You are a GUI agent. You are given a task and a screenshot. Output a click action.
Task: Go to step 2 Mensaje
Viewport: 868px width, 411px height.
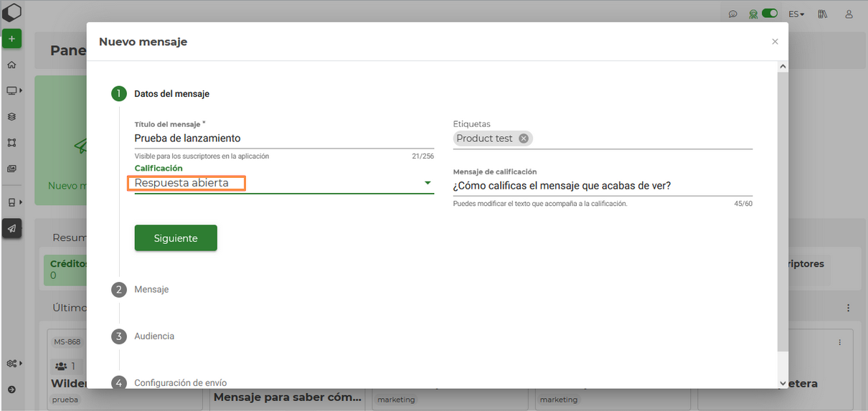pos(151,290)
